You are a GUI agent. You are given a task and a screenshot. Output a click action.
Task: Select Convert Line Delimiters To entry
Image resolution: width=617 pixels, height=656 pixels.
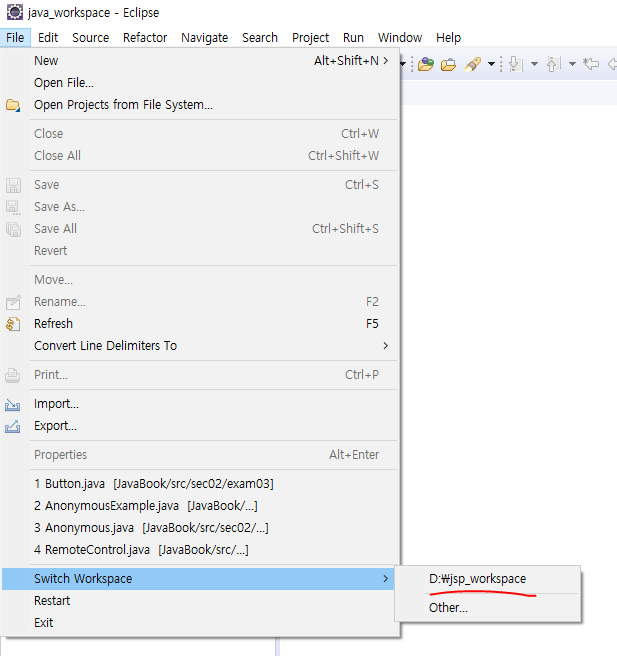(200, 346)
